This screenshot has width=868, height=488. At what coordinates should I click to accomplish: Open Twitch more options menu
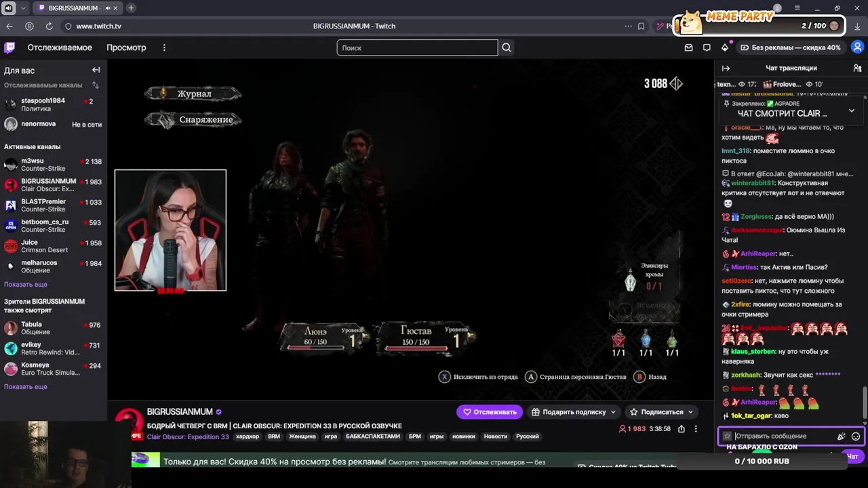pos(164,47)
